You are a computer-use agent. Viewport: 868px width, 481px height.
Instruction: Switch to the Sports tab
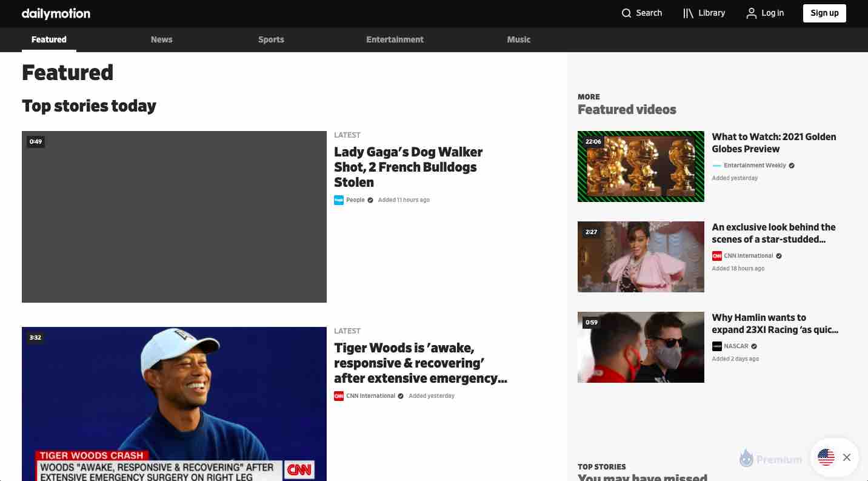click(271, 39)
